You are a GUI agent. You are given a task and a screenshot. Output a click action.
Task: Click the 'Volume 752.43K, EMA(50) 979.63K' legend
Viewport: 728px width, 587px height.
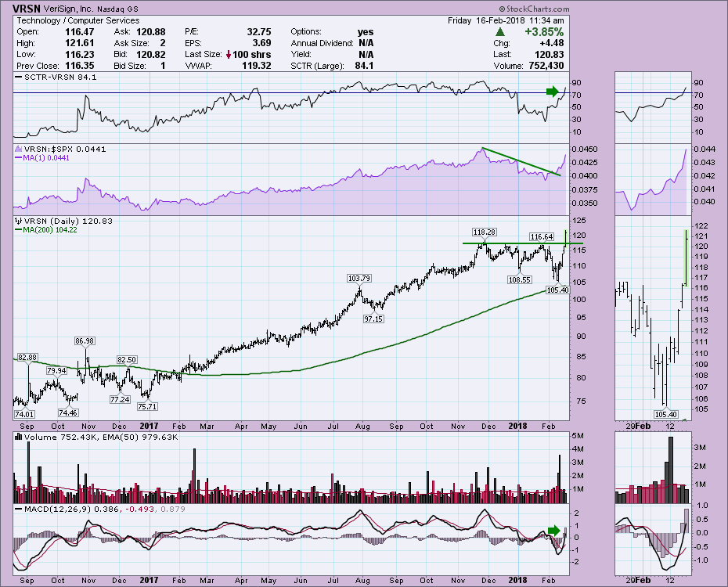[x=101, y=437]
